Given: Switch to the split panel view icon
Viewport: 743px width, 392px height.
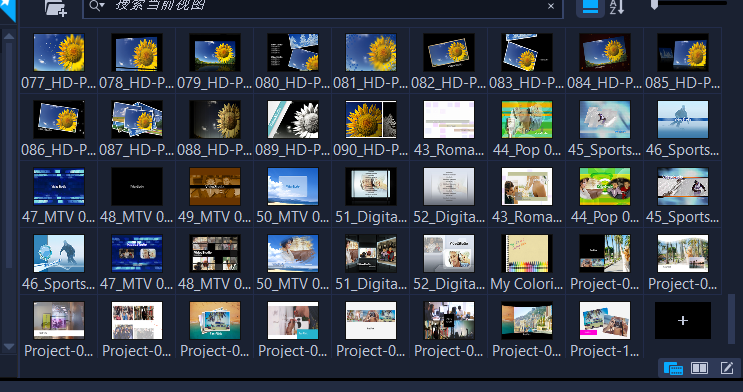Looking at the screenshot, I should (699, 368).
